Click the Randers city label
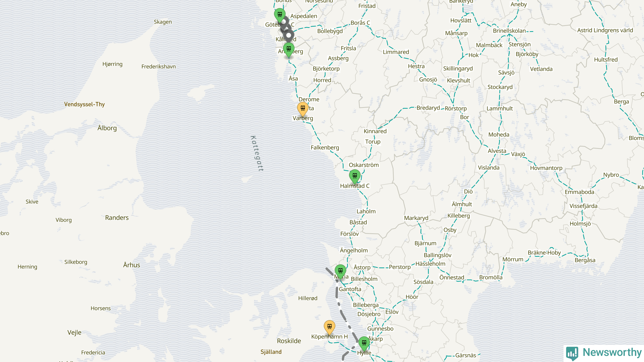The height and width of the screenshot is (362, 644). coord(117,218)
